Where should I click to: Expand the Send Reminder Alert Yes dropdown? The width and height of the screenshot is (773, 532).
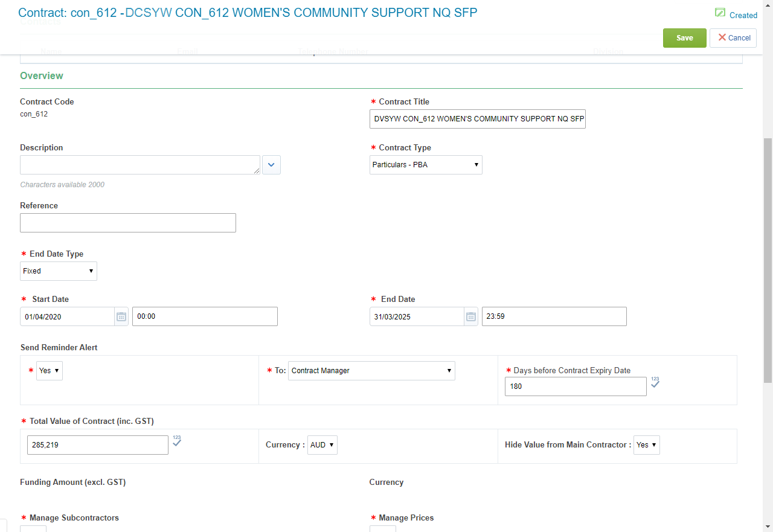pyautogui.click(x=50, y=371)
